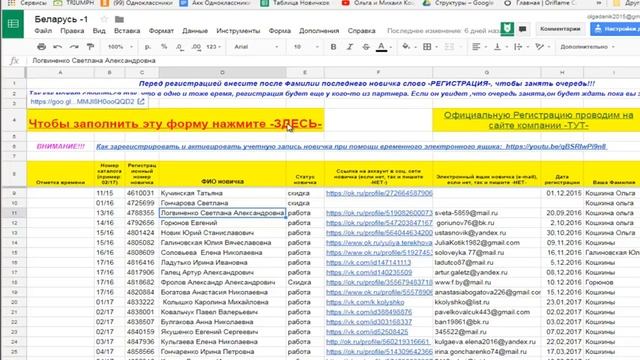The width and height of the screenshot is (640, 360).
Task: Undo the last action
Action: [x=58, y=47]
